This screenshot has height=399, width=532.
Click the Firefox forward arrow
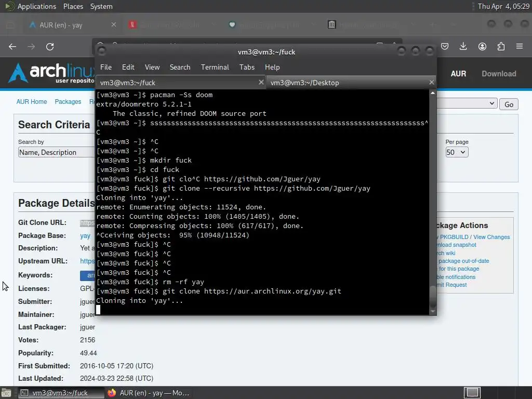click(31, 46)
